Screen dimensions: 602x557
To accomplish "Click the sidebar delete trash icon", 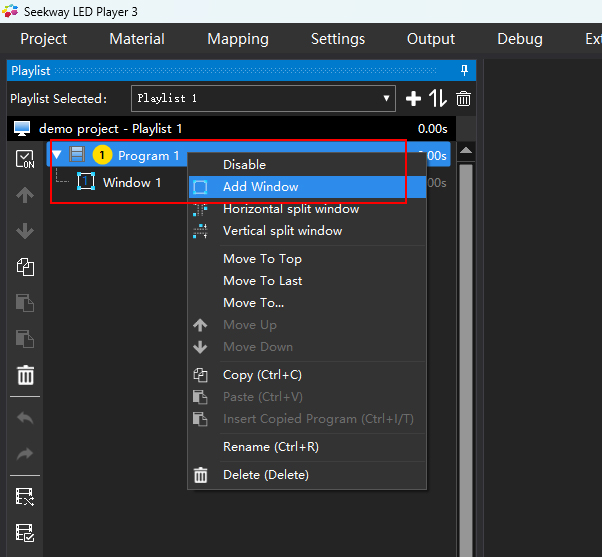I will [x=25, y=375].
